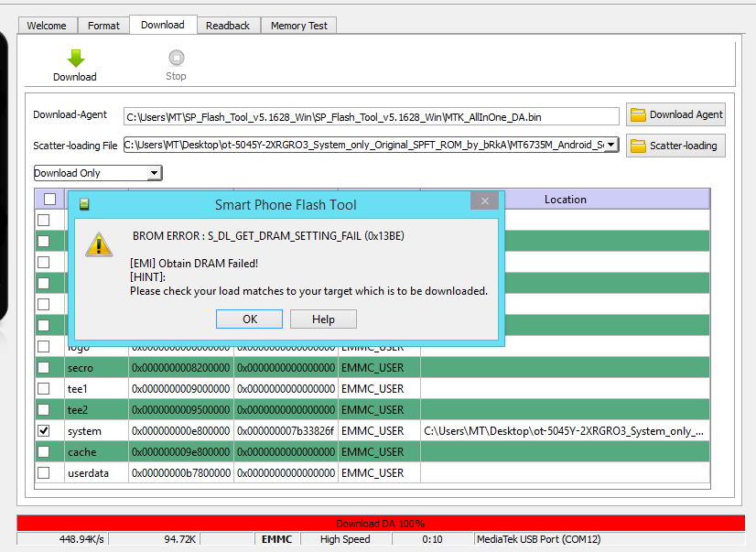Click the warning triangle icon in the error dialog
The height and width of the screenshot is (552, 756).
pos(99,244)
